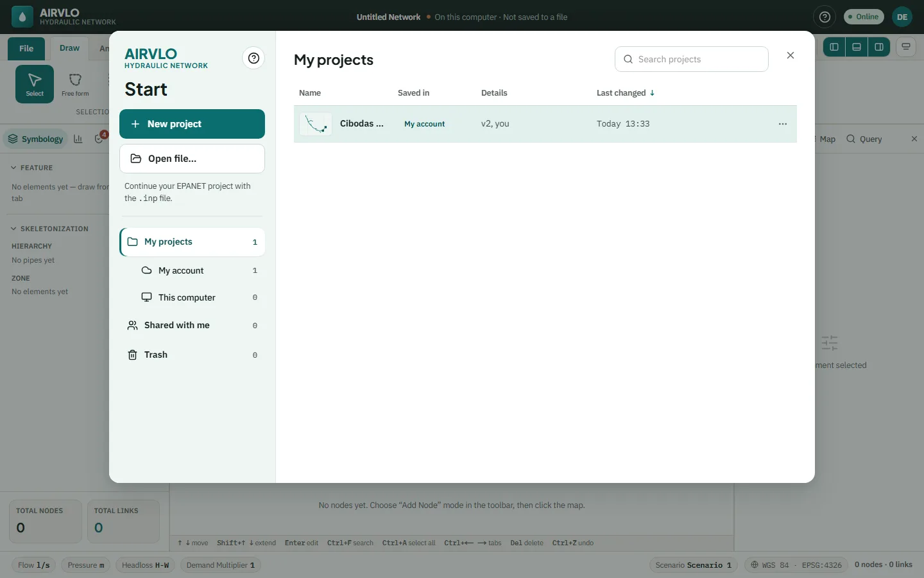924x578 pixels.
Task: Click the Airvlo droplet logo in header
Action: 22,17
